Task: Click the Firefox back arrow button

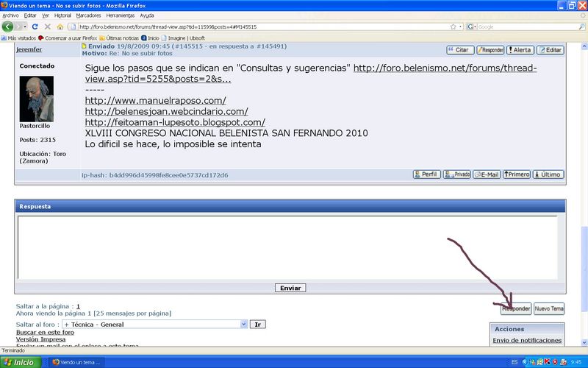Action: click(8, 26)
